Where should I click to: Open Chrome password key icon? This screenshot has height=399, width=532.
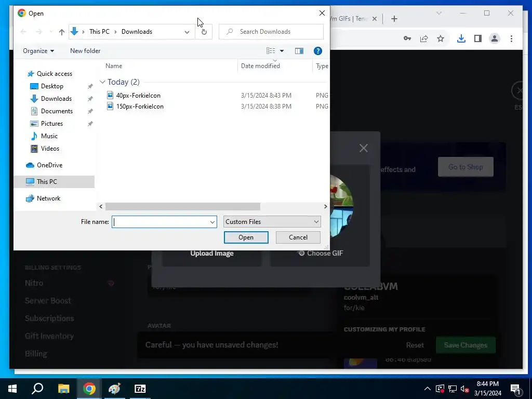point(407,38)
